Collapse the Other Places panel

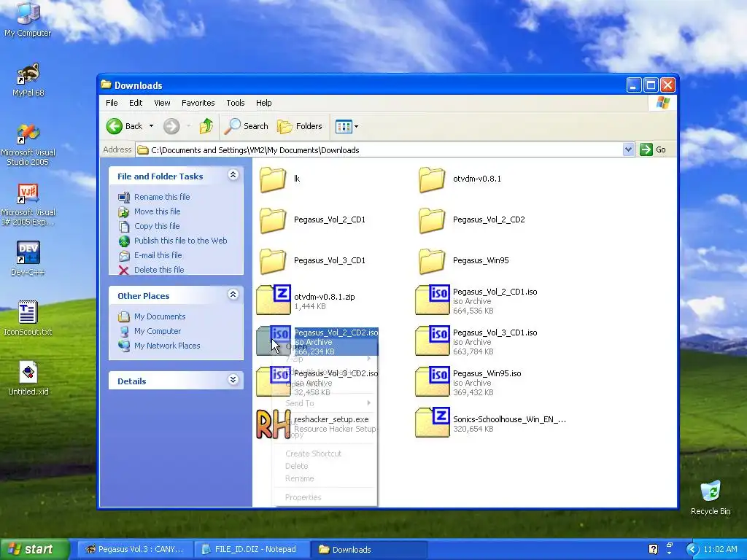[233, 295]
